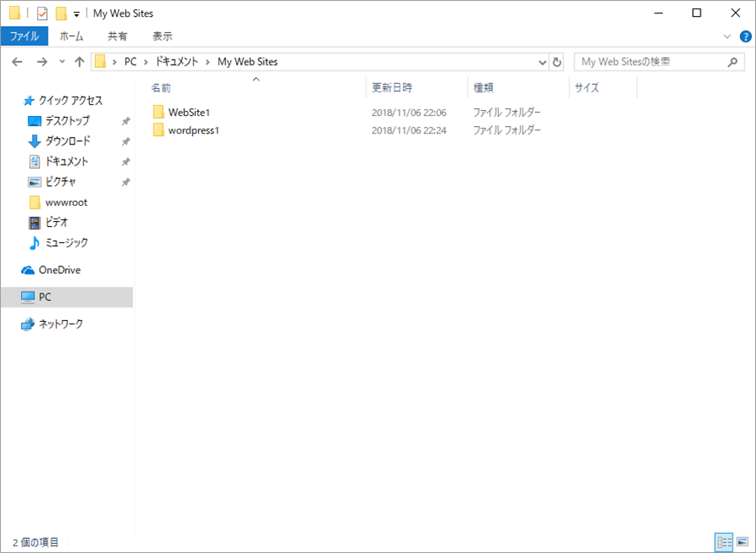756x553 pixels.
Task: Click the window system folder icon
Action: click(15, 13)
